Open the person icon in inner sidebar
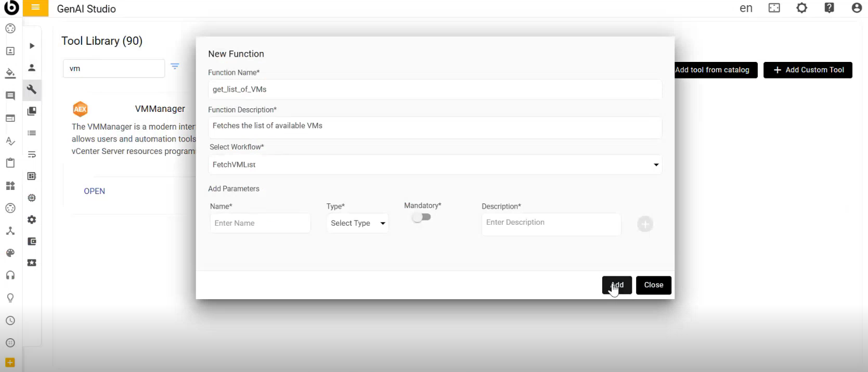 coord(32,68)
